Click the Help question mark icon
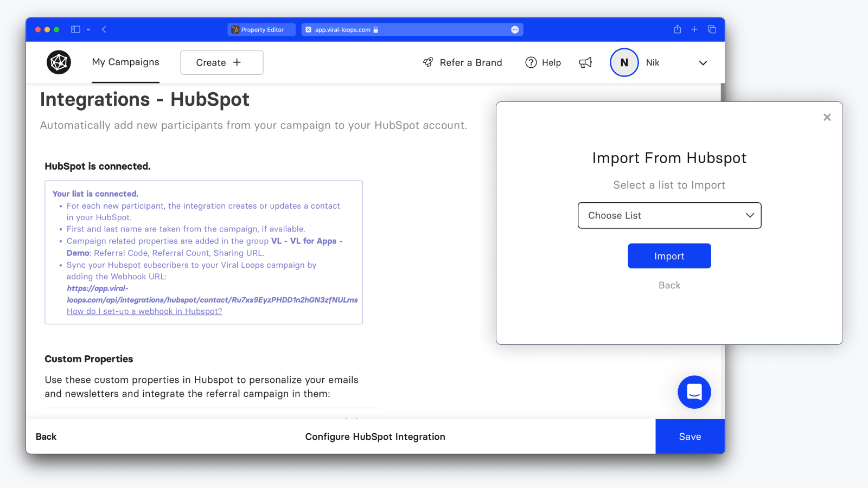Image resolution: width=868 pixels, height=488 pixels. click(531, 62)
